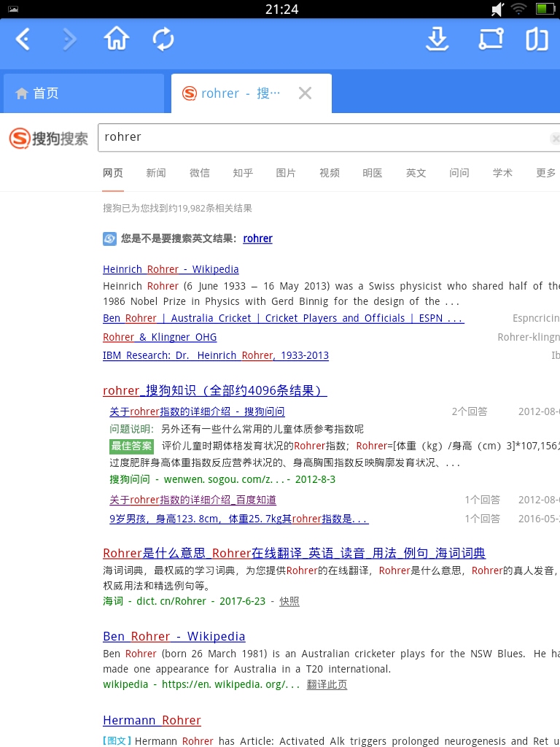Click the 搜狗搜索 logo
Viewport: 560px width, 747px height.
coord(49,138)
